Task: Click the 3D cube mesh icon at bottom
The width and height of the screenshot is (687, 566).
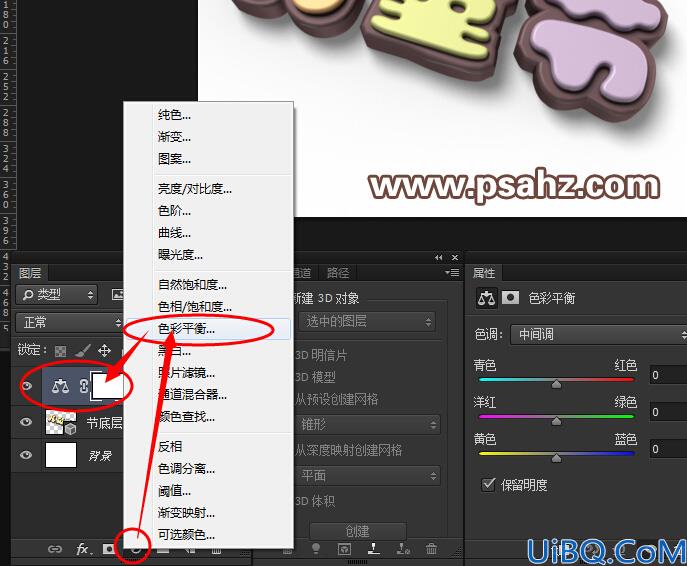Action: (x=344, y=548)
